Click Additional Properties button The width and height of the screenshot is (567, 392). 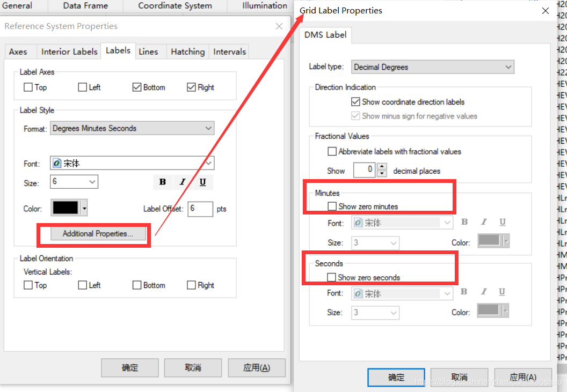tap(98, 234)
